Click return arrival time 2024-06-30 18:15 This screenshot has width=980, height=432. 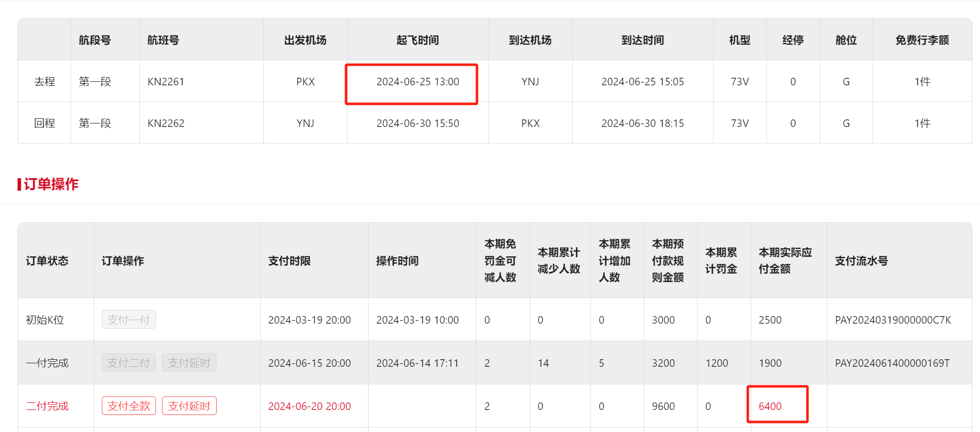(x=642, y=123)
